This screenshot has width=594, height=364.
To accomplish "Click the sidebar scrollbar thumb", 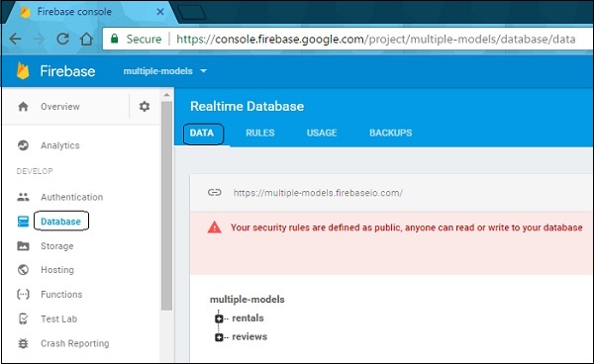I will tap(166, 206).
